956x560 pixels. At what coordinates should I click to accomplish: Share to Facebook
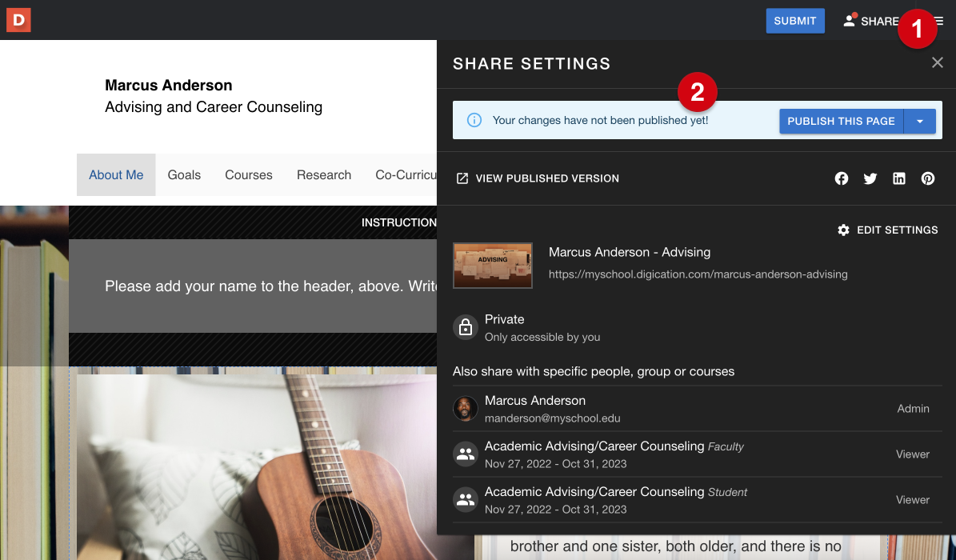842,178
